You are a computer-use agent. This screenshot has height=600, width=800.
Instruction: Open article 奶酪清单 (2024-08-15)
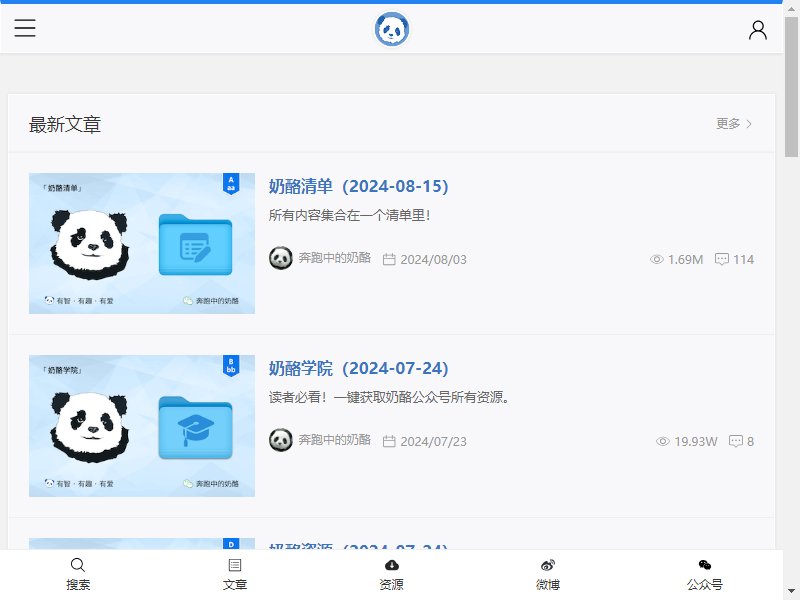[x=359, y=186]
